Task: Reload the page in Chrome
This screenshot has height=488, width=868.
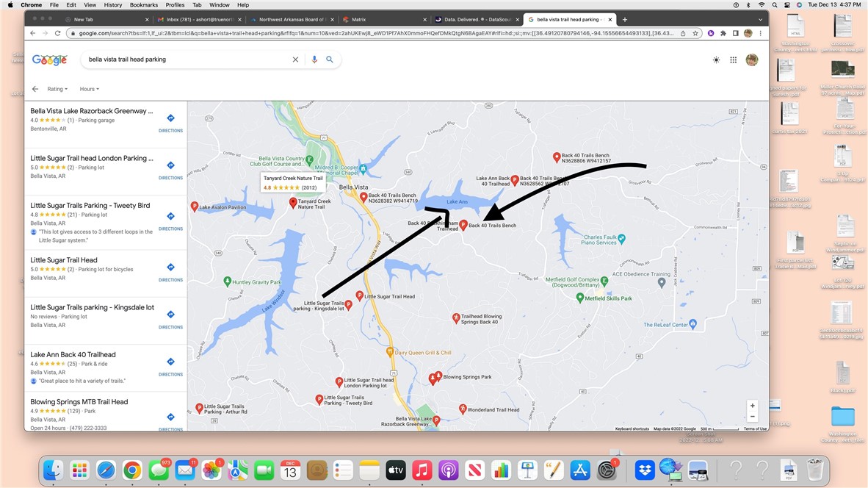Action: (x=57, y=33)
